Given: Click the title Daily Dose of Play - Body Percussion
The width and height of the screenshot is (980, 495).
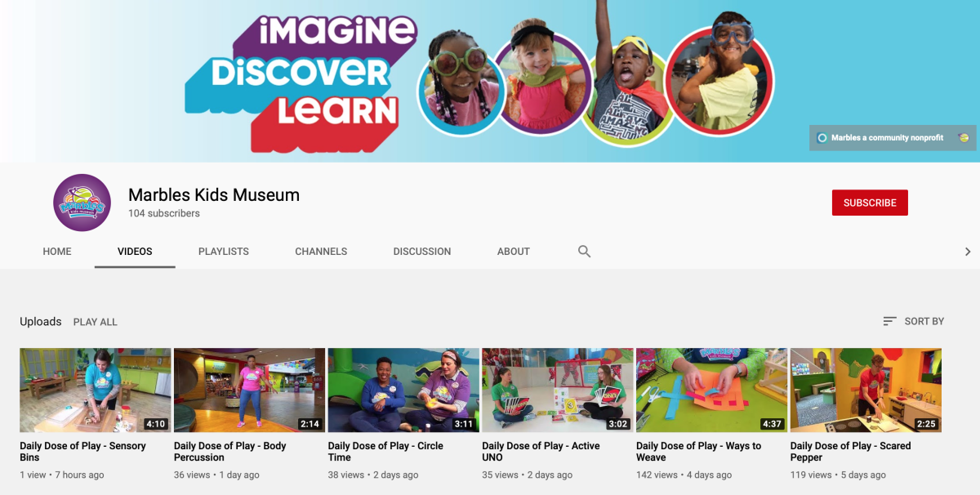Looking at the screenshot, I should [230, 452].
